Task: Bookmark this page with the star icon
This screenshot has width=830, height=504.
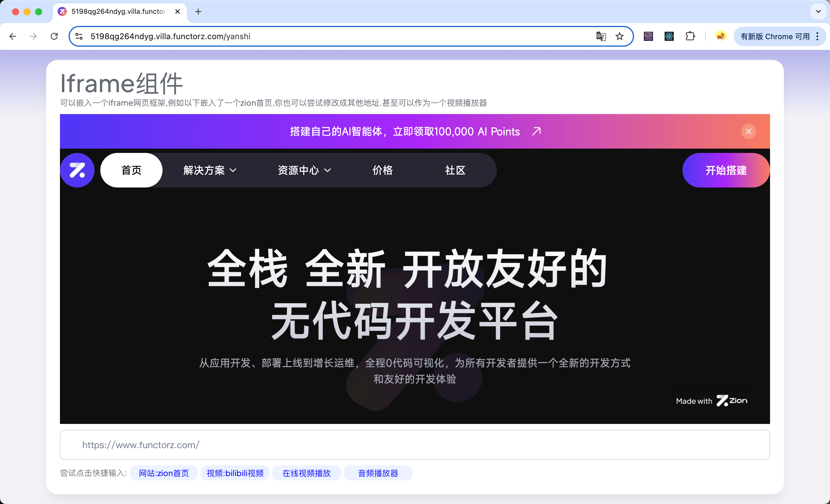Action: point(619,36)
